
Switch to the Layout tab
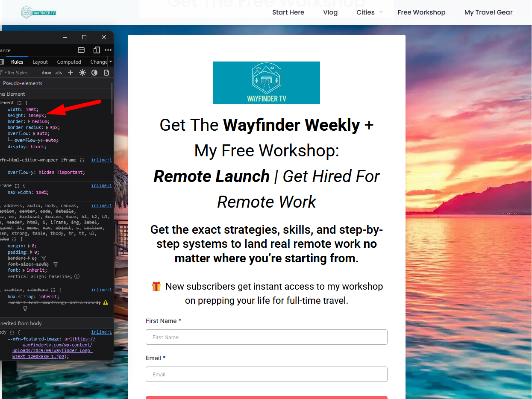tap(40, 62)
